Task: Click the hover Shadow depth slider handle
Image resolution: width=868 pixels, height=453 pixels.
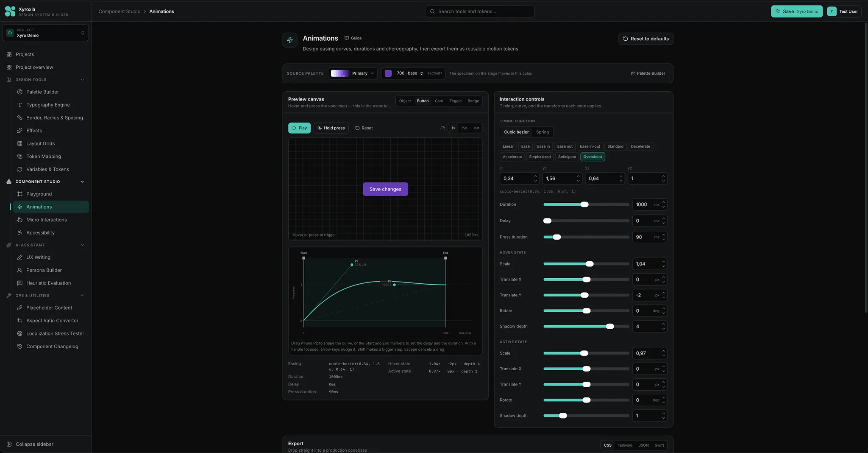Action: pyautogui.click(x=610, y=327)
